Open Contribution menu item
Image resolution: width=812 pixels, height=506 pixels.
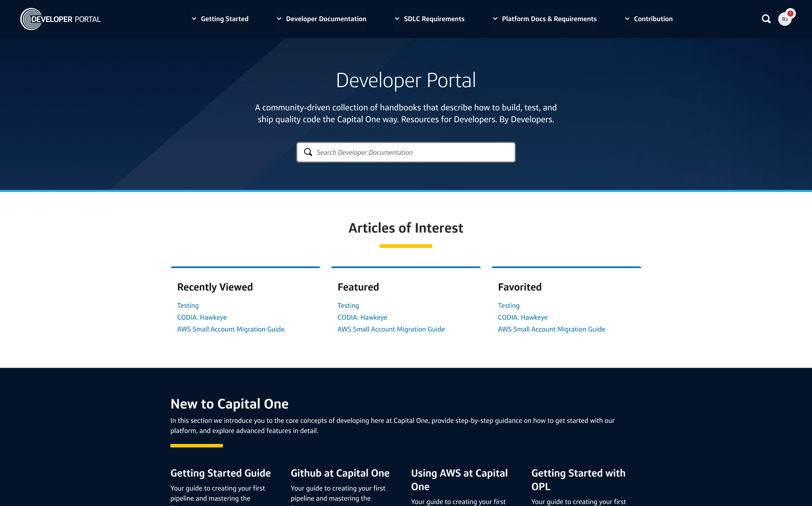click(653, 19)
